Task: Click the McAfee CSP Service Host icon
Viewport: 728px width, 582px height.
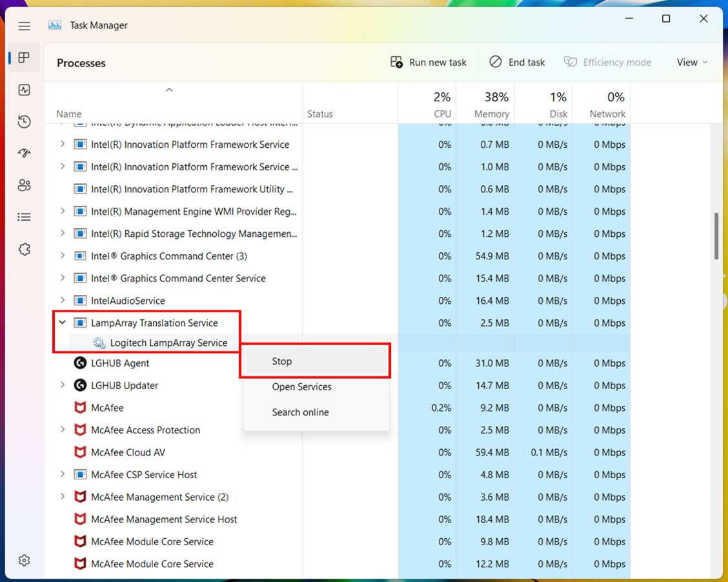Action: pos(80,474)
